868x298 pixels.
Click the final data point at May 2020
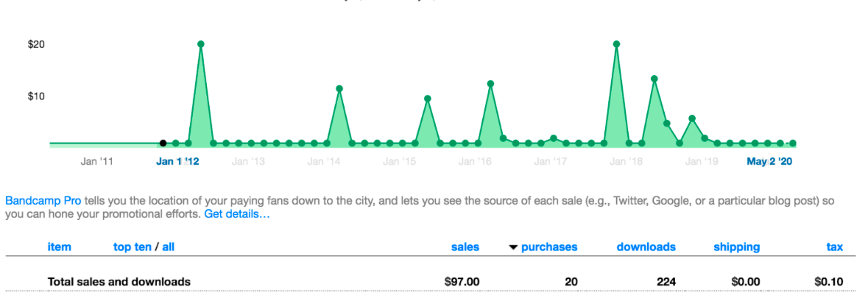pyautogui.click(x=792, y=143)
